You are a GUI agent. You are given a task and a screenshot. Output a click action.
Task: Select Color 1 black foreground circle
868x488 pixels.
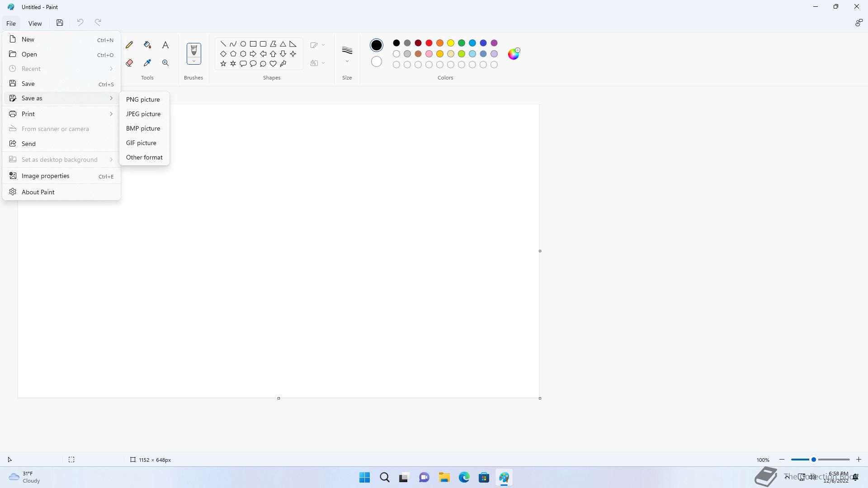point(376,45)
